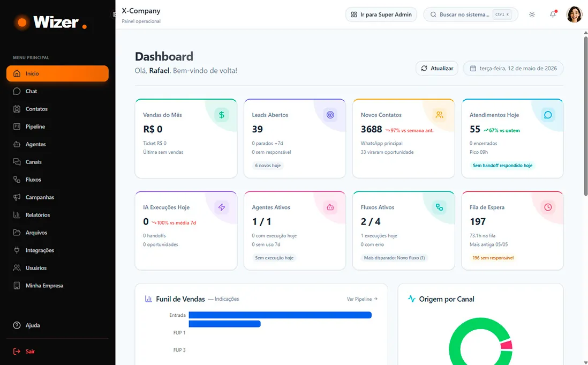Click the Sair logout icon
The width and height of the screenshot is (588, 365).
click(17, 351)
